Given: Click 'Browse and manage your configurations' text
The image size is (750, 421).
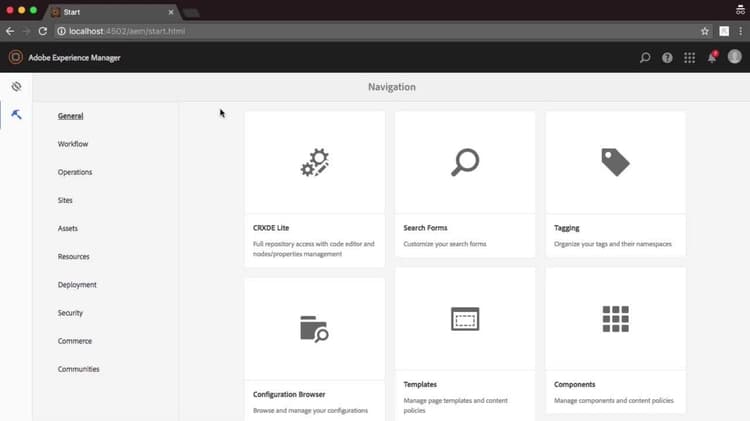Looking at the screenshot, I should click(x=310, y=410).
